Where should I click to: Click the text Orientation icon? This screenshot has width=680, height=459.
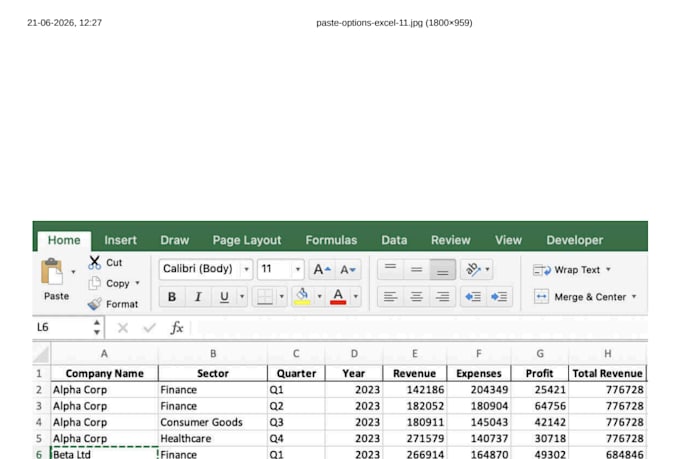point(473,269)
